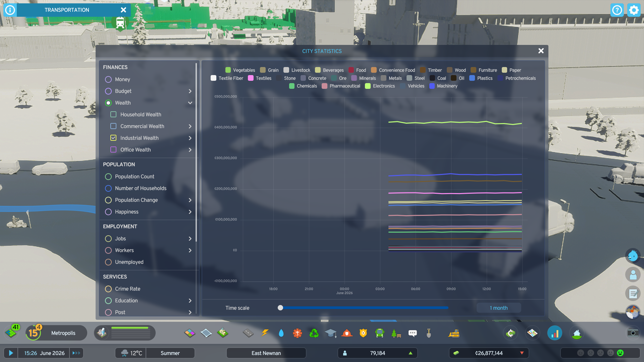Check the Office Wealth checkbox
644x362 pixels.
[113, 150]
